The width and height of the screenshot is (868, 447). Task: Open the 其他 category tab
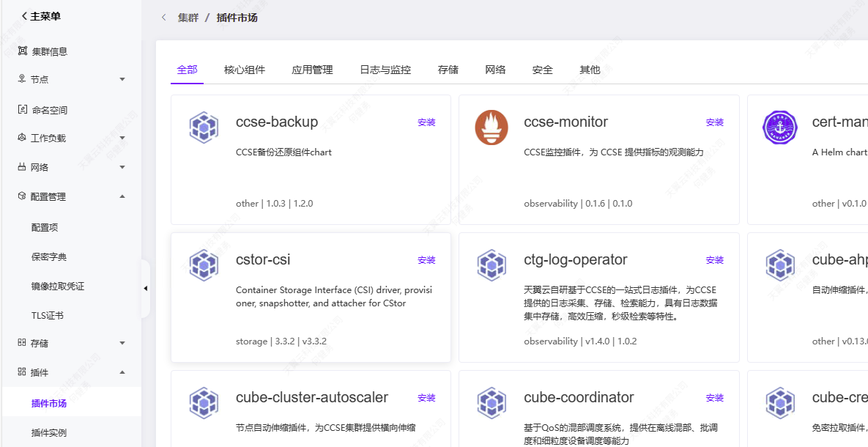pyautogui.click(x=590, y=70)
